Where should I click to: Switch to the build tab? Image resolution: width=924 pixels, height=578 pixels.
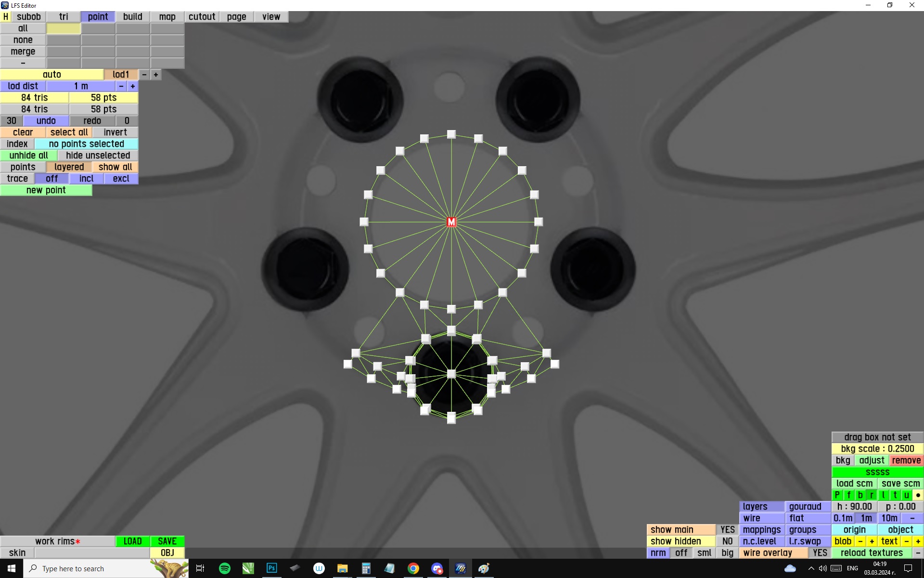coord(132,17)
